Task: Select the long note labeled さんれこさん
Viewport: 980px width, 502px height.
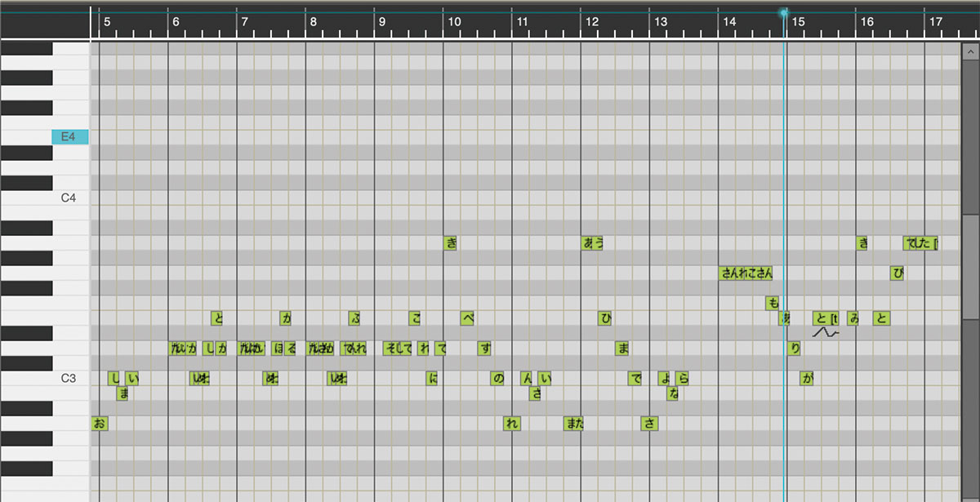Action: pos(746,273)
